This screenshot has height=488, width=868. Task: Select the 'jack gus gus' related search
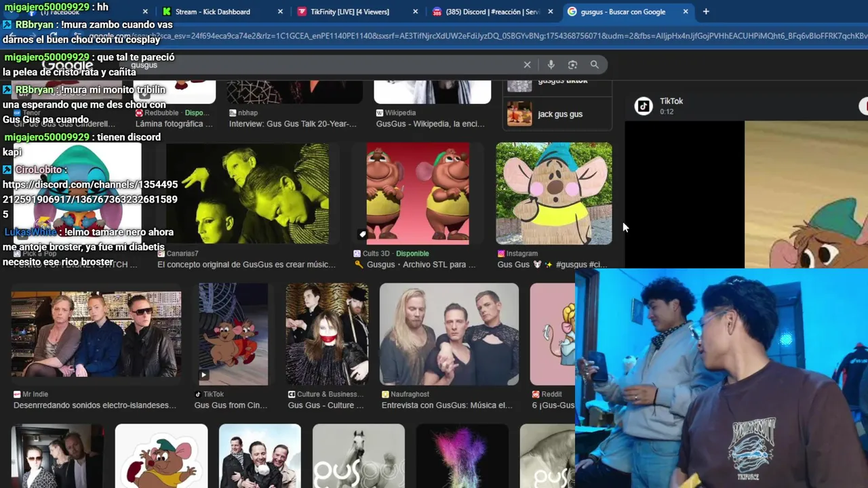(559, 114)
